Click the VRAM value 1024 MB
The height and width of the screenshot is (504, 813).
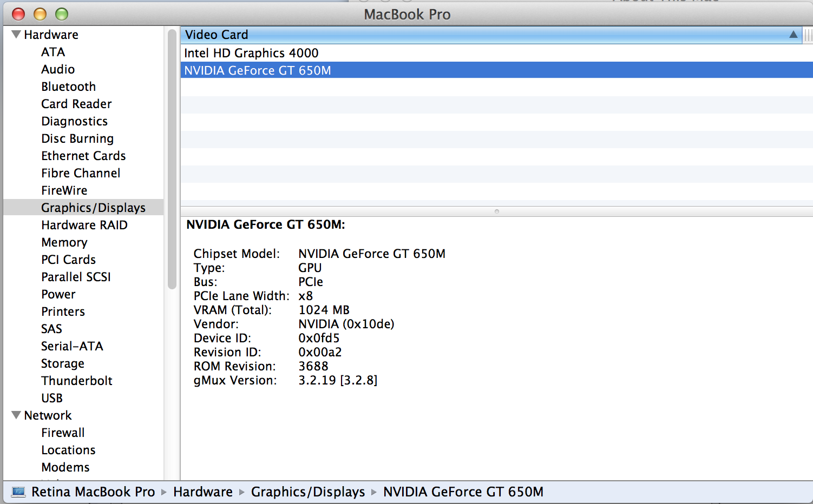[324, 310]
